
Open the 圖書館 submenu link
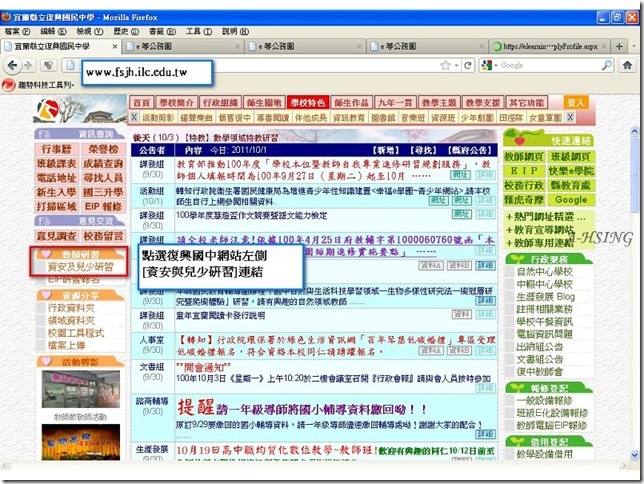383,118
